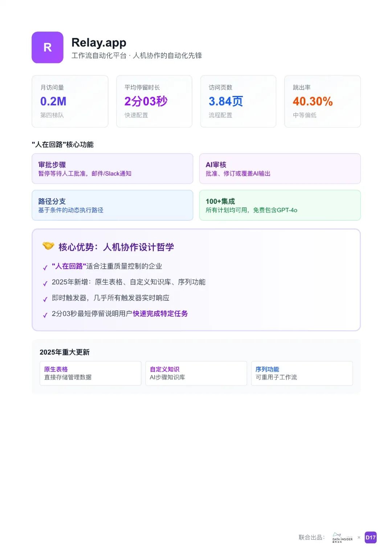Click highlighted text 快速完成特定任务
Screen dimensions: 392x555
pos(160,313)
